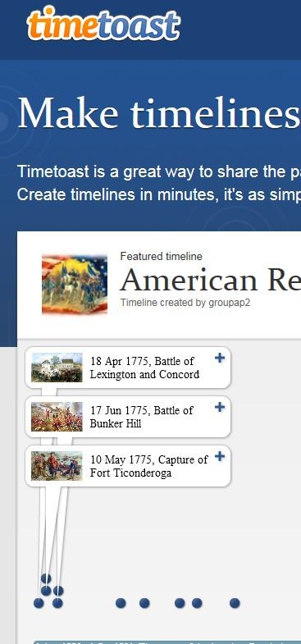Expand the Battle of Lexington and Concord event
This screenshot has height=644, width=301.
(x=220, y=359)
